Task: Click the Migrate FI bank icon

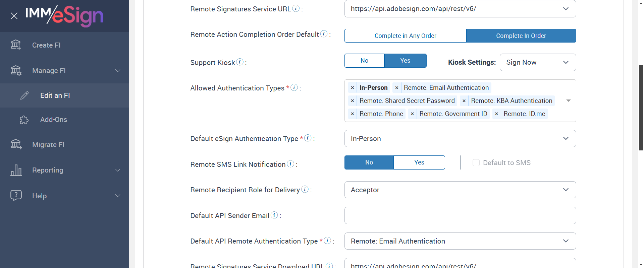Action: [x=16, y=144]
